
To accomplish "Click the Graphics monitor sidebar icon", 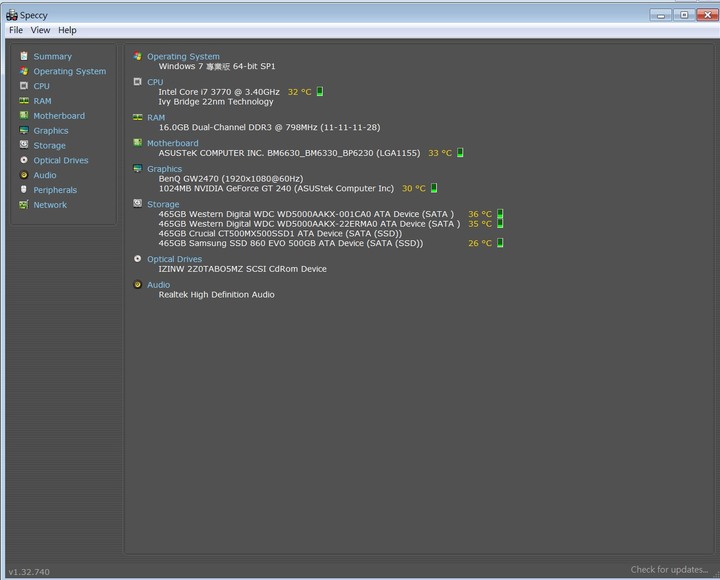I will click(x=24, y=130).
